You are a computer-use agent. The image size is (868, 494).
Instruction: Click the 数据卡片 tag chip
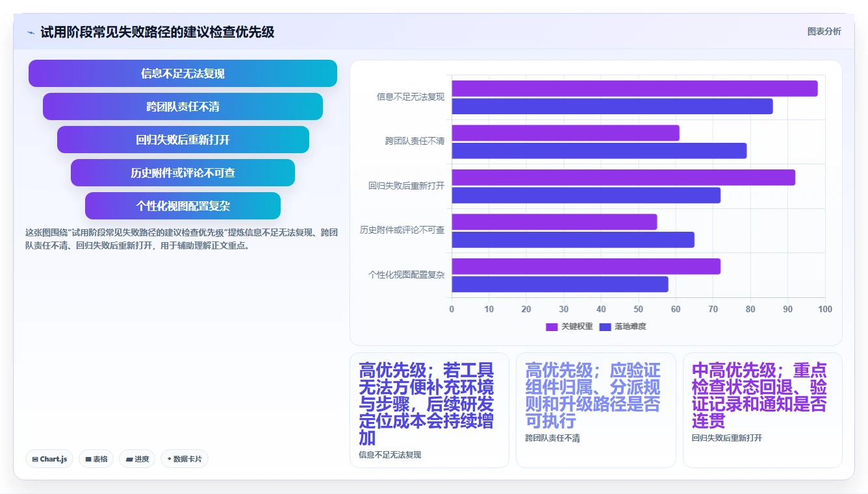(x=185, y=459)
